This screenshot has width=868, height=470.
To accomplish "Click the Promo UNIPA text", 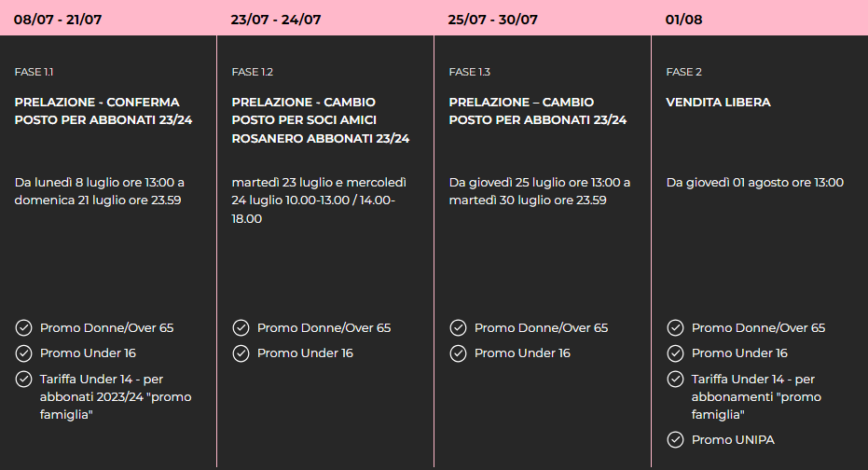I will pyautogui.click(x=733, y=439).
